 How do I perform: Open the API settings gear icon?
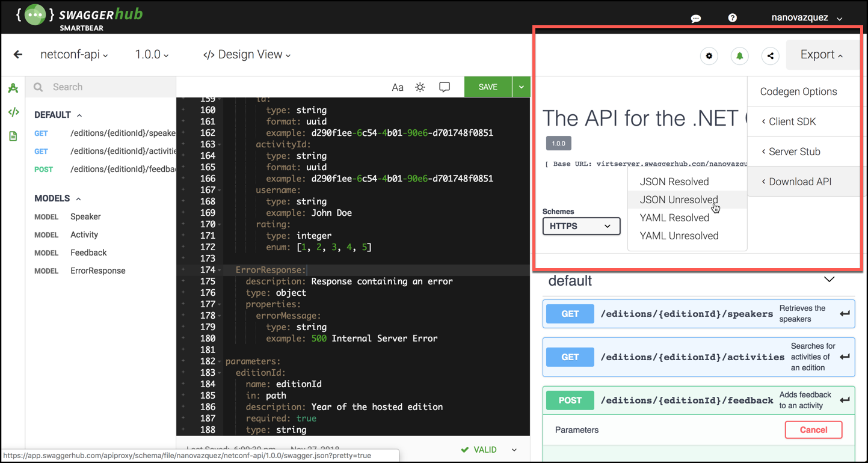point(709,56)
